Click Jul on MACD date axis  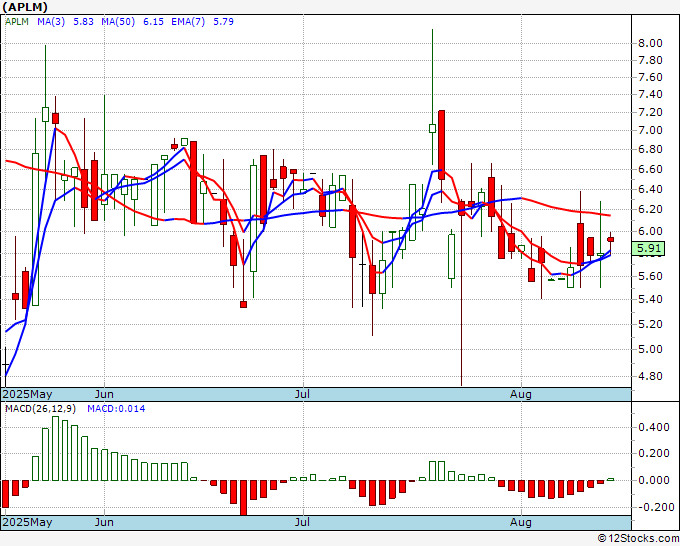(302, 522)
